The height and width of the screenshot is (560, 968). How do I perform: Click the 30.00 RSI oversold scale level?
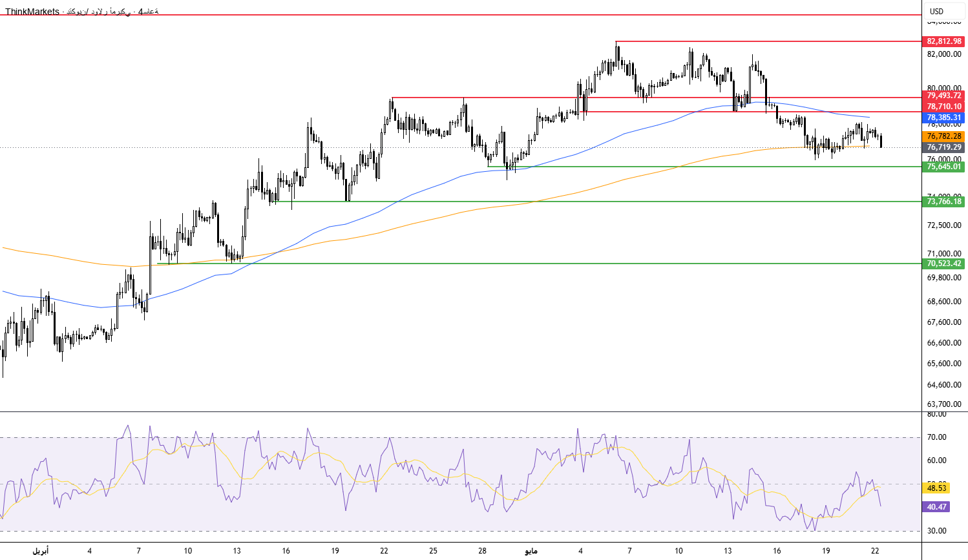936,531
